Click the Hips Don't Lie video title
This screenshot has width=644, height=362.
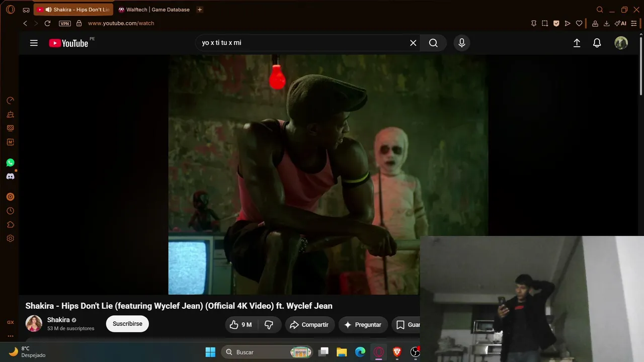point(179,306)
